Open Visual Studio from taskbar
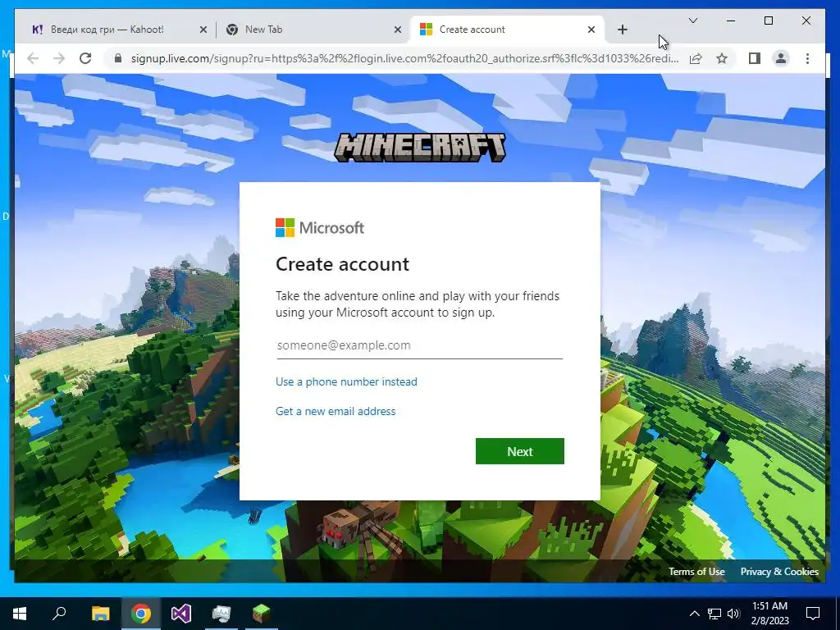 (181, 614)
